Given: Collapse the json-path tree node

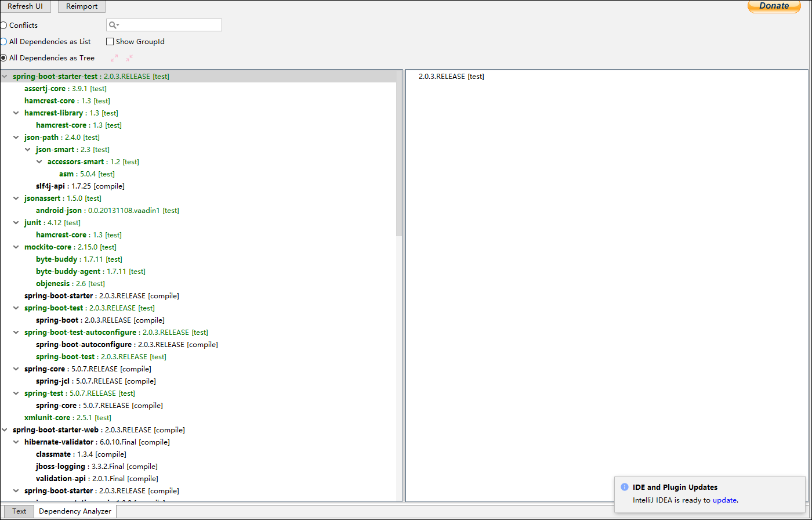Looking at the screenshot, I should point(17,138).
